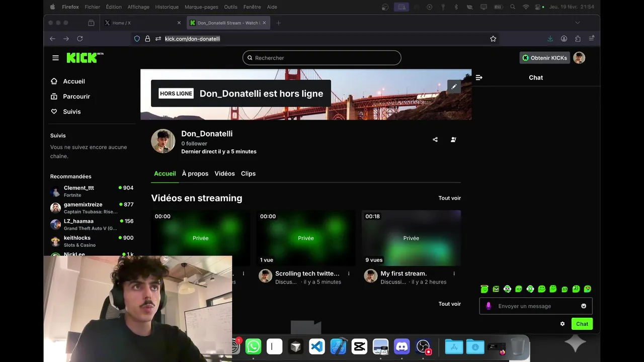Open the emoji picker in chat input
The height and width of the screenshot is (362, 644).
pos(584,306)
